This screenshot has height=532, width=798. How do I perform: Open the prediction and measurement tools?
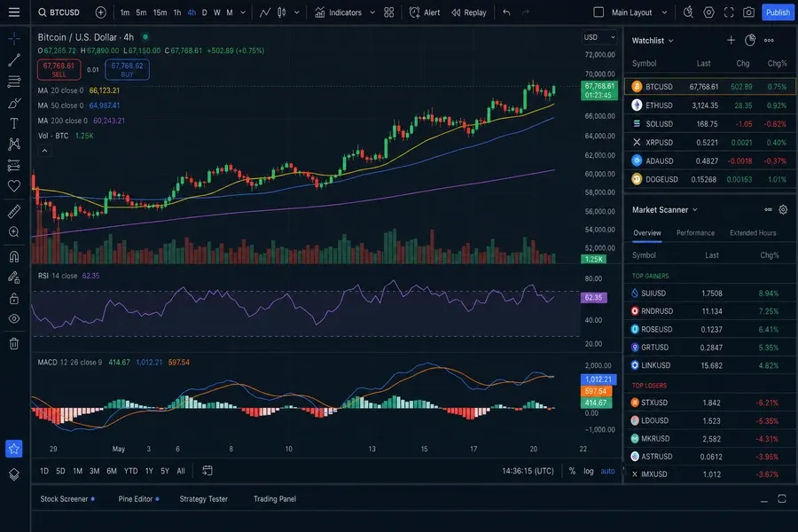click(x=14, y=165)
